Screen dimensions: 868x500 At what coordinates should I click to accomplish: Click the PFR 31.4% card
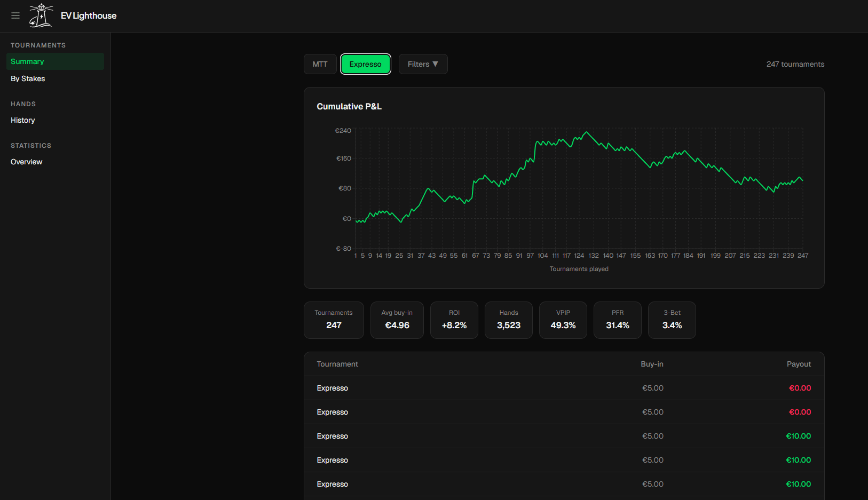(618, 320)
